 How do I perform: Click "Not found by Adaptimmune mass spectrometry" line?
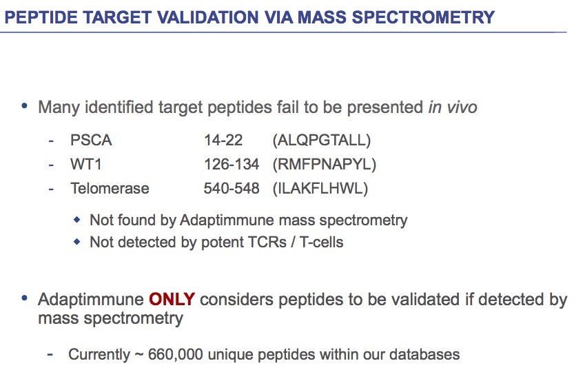tap(249, 220)
